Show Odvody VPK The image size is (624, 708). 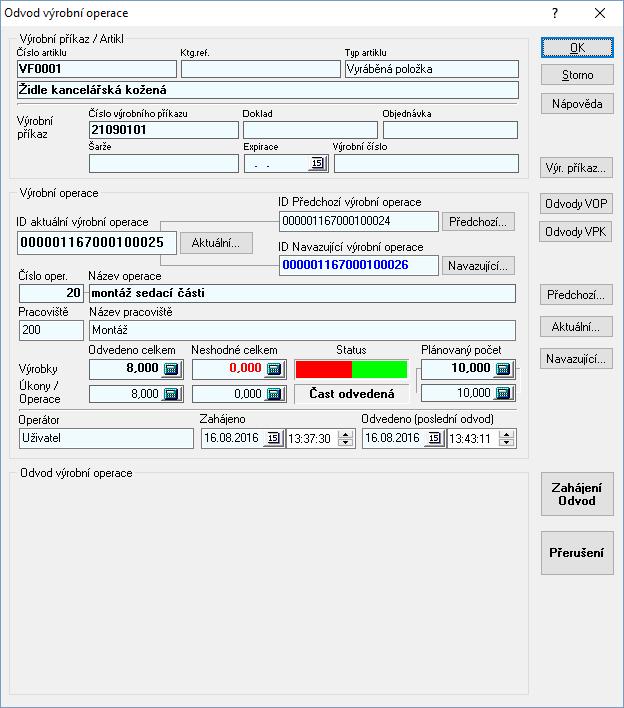point(576,232)
